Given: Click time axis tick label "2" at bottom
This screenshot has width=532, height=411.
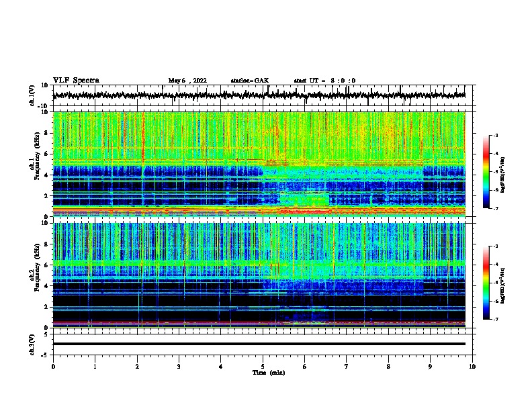Looking at the screenshot, I should pos(137,367).
